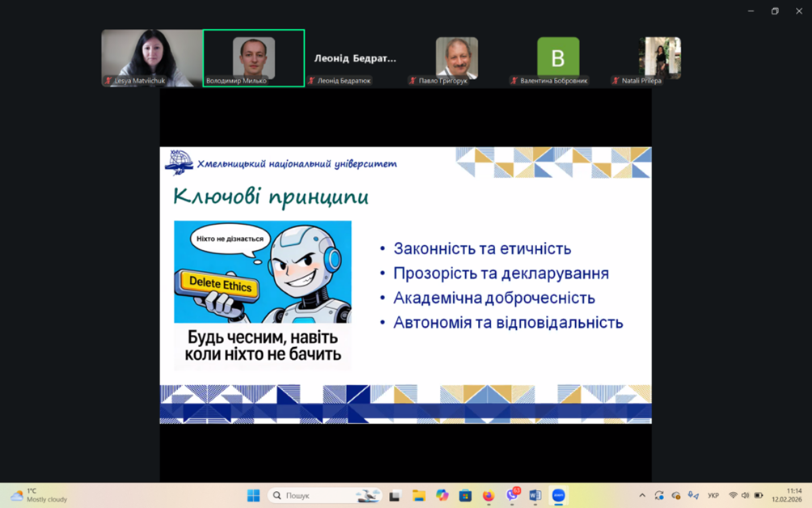
Task: Open the clock and date flyout
Action: (786, 495)
